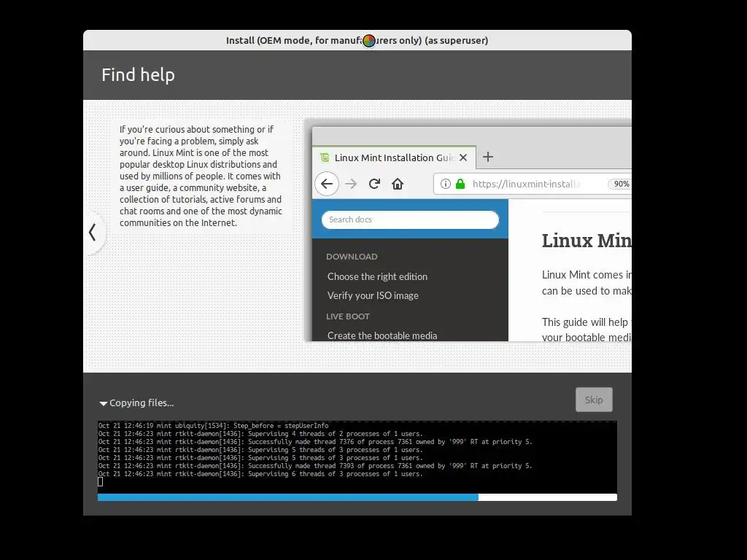The image size is (747, 560).
Task: Click log line mentioning thread 7393
Action: 315,466
